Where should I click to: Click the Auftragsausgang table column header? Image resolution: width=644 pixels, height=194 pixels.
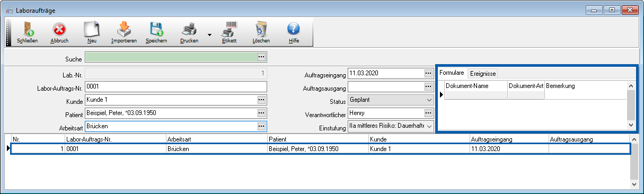click(589, 139)
